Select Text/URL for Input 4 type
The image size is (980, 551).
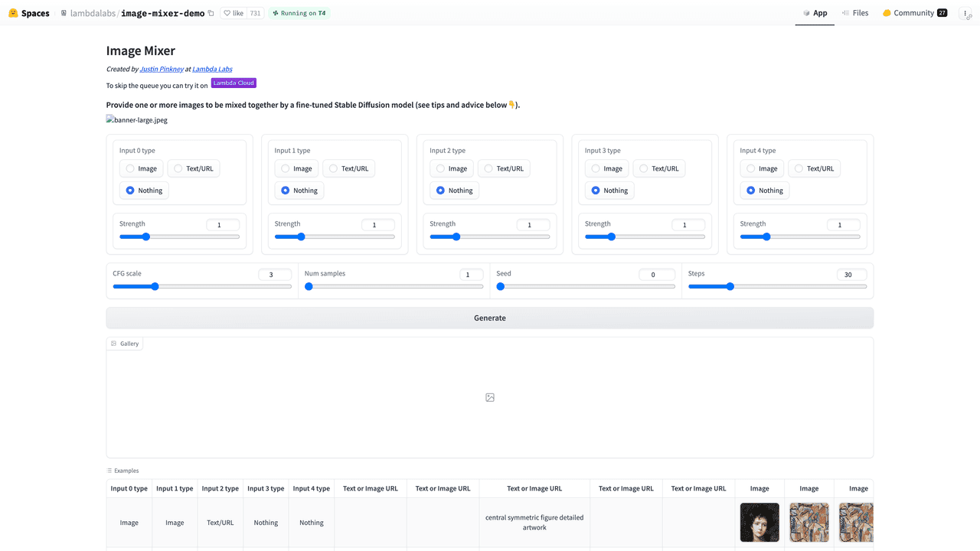[814, 168]
